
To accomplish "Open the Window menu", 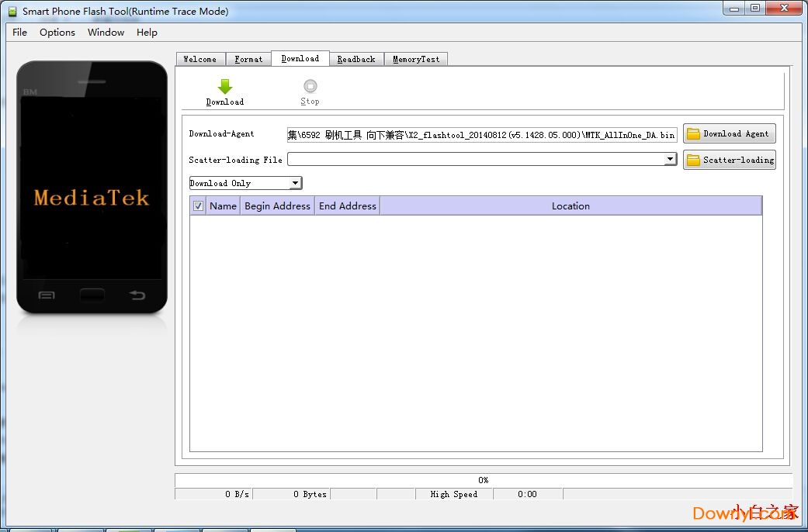I will 106,33.
